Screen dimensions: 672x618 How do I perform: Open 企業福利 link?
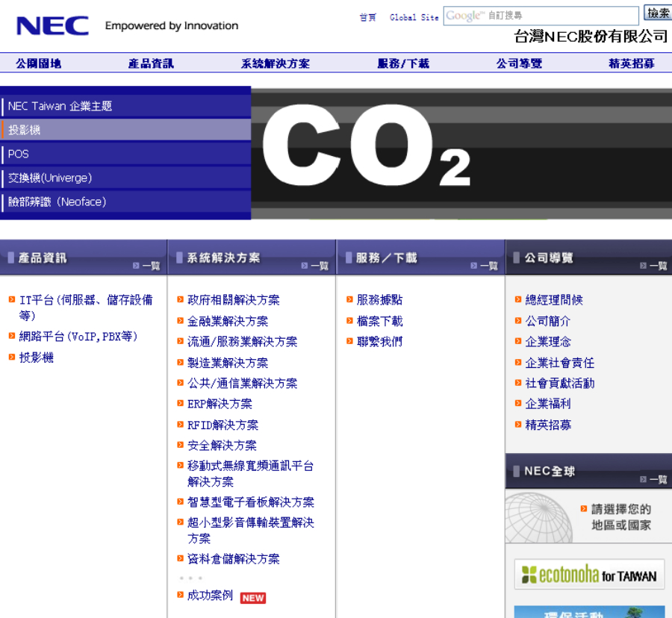(548, 404)
